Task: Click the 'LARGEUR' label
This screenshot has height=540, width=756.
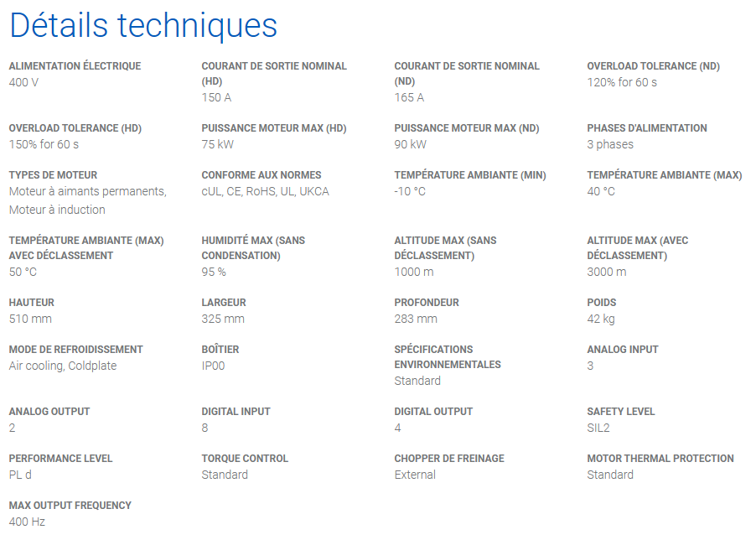Action: (x=224, y=303)
